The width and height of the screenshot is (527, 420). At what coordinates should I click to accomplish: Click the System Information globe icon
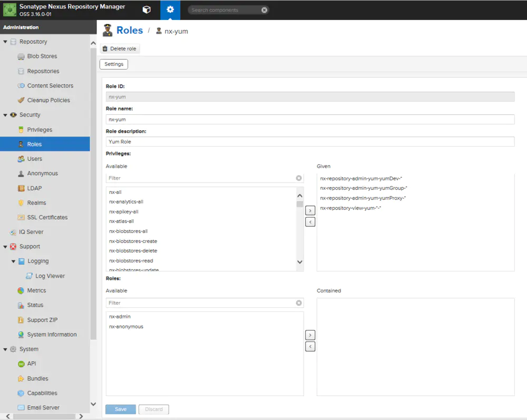pos(21,335)
